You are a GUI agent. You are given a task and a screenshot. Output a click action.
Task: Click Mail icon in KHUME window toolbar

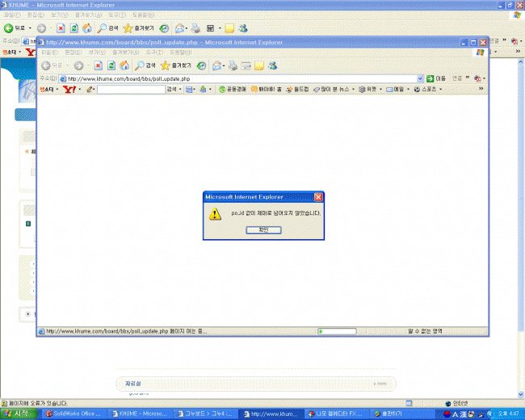(x=180, y=28)
